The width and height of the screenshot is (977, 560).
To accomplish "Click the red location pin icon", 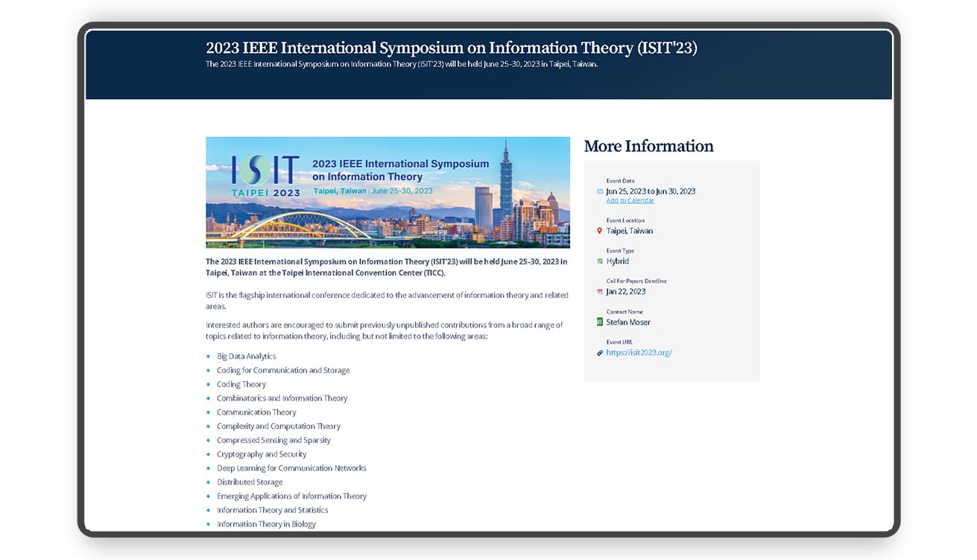I will (x=600, y=231).
